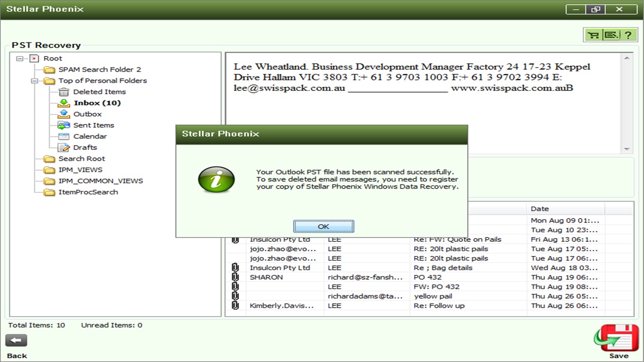Click 'SHARON' sender cell
The height and width of the screenshot is (362, 644).
pyautogui.click(x=266, y=277)
